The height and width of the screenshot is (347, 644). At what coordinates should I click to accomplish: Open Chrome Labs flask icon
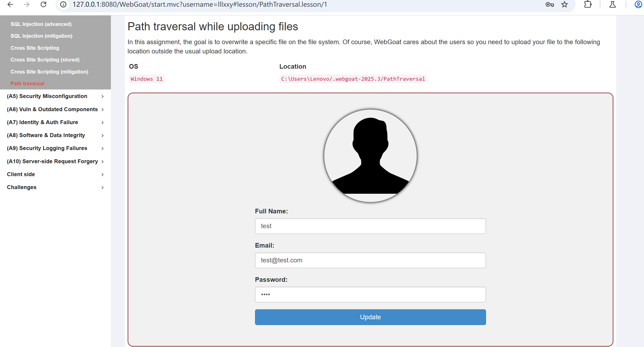(613, 4)
